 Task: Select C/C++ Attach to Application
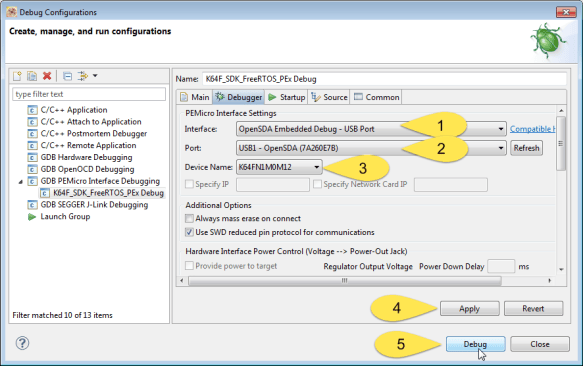(x=91, y=122)
